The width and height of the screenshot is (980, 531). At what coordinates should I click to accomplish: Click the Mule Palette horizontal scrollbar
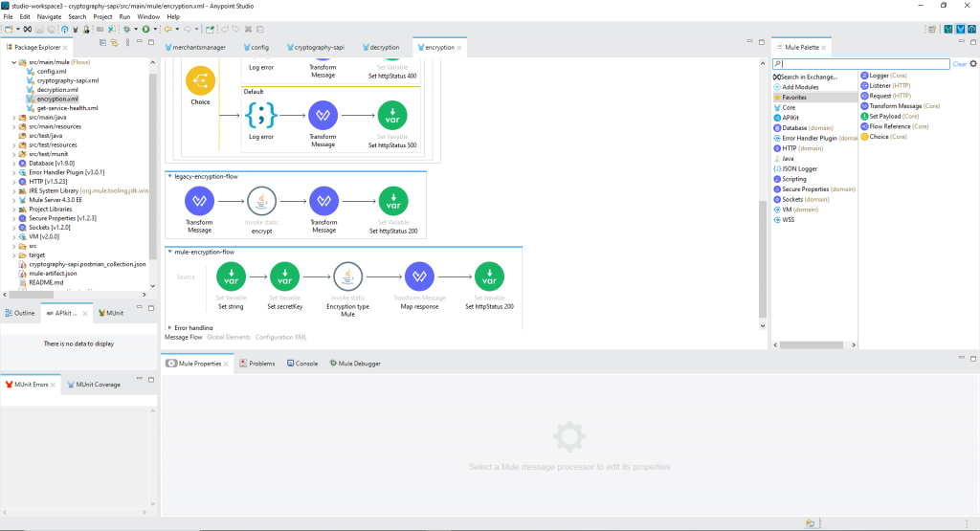(812, 344)
